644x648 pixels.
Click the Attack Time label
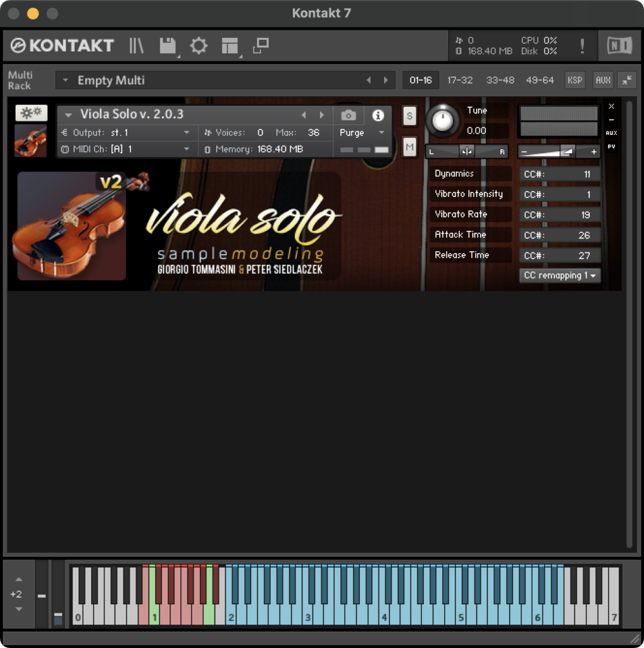pos(471,235)
